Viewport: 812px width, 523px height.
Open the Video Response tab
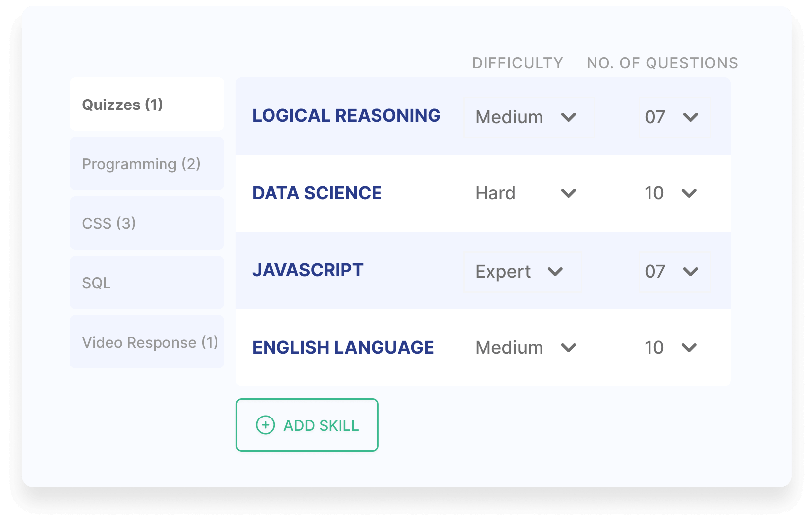click(149, 342)
